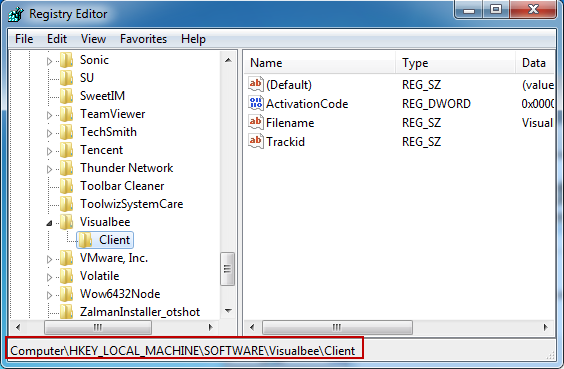564x369 pixels.
Task: Select the TechSmith folder icon
Action: point(67,132)
